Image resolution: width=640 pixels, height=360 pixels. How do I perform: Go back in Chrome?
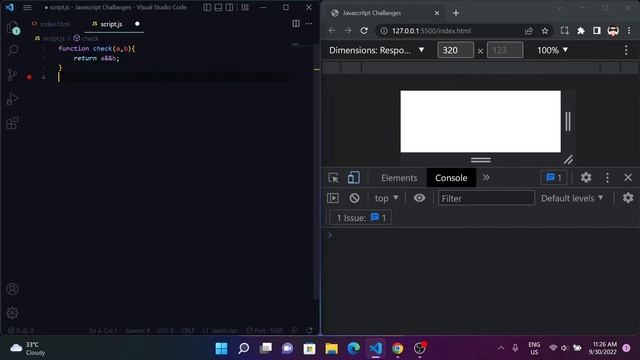[x=331, y=31]
